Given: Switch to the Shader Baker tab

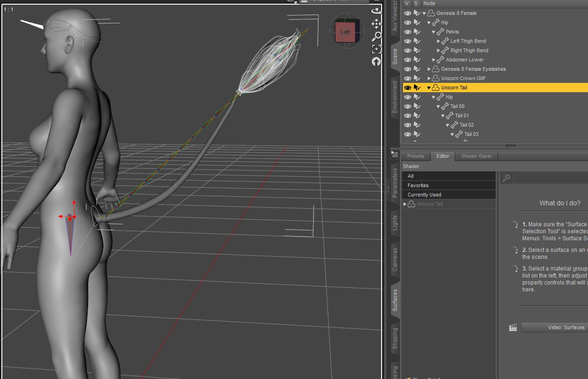Looking at the screenshot, I should tap(476, 156).
